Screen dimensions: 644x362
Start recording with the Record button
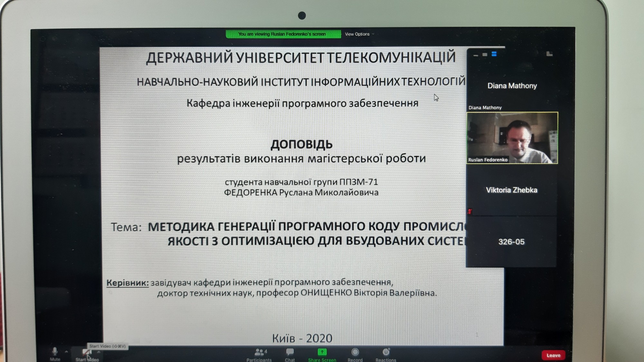click(355, 355)
